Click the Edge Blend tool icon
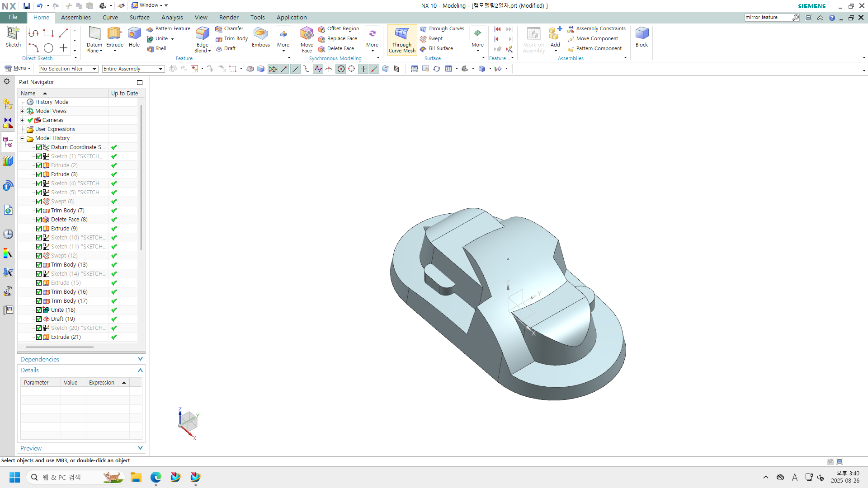This screenshot has height=488, width=868. 202,34
